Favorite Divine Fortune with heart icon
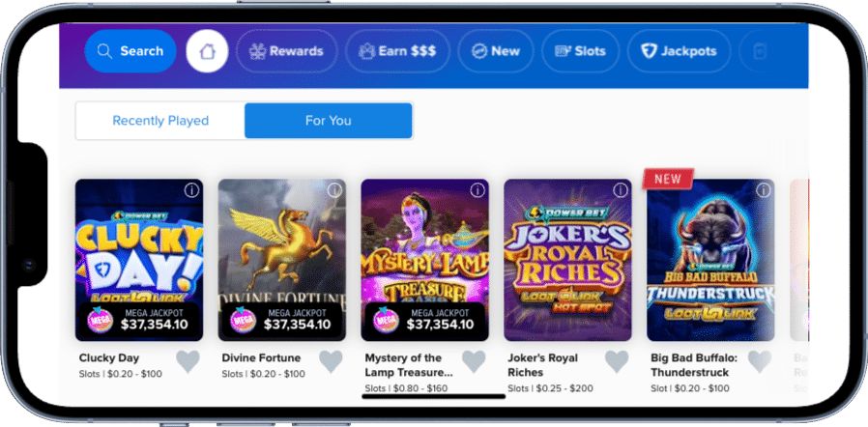868x427 pixels. coord(331,362)
